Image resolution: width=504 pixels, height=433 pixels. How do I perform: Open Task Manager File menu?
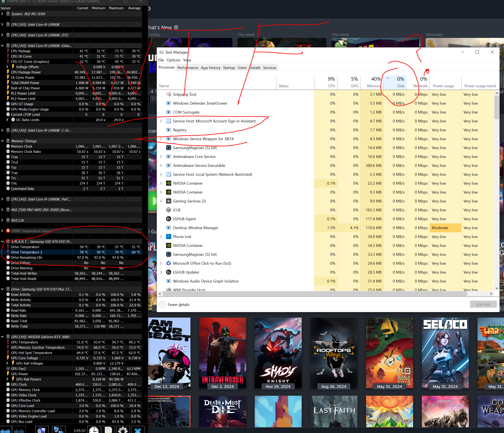(x=161, y=60)
